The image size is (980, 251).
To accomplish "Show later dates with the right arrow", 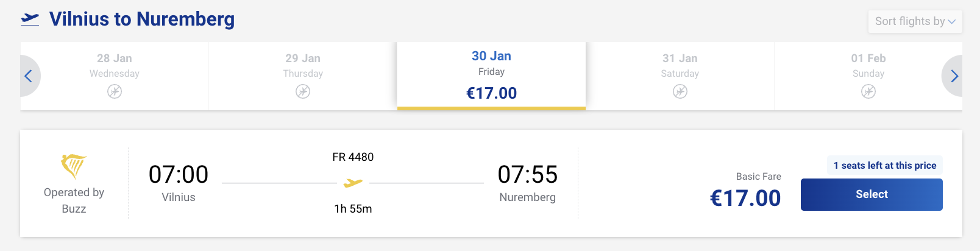I will click(954, 76).
